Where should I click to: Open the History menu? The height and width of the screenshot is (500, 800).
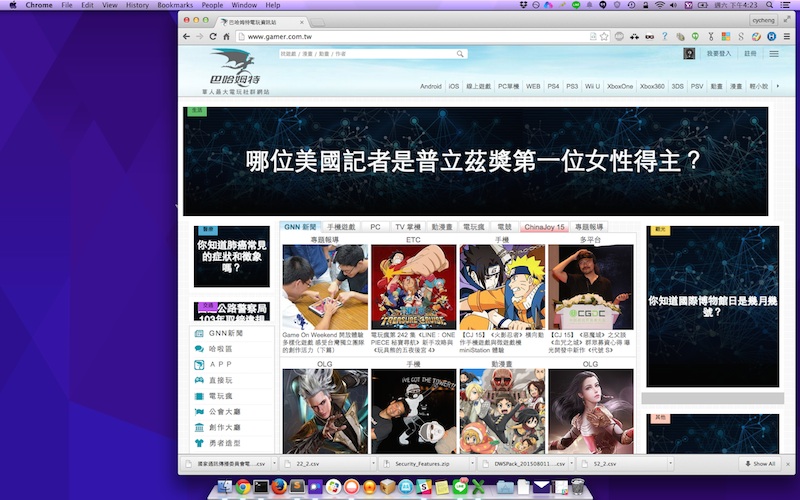coord(137,5)
